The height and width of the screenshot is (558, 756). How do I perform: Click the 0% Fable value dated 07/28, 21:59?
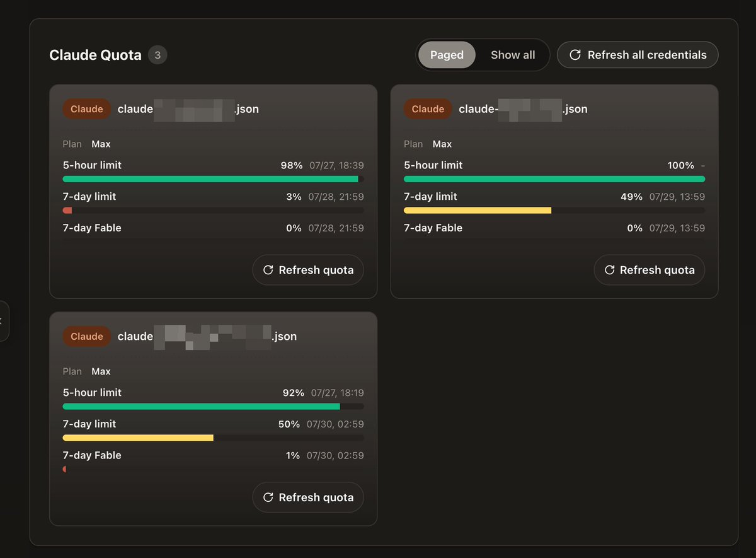tap(294, 228)
